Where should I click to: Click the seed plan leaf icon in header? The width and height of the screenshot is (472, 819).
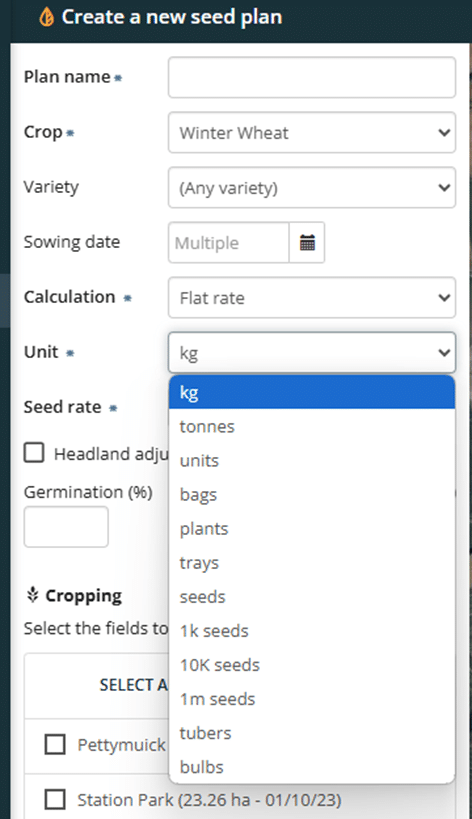(46, 17)
